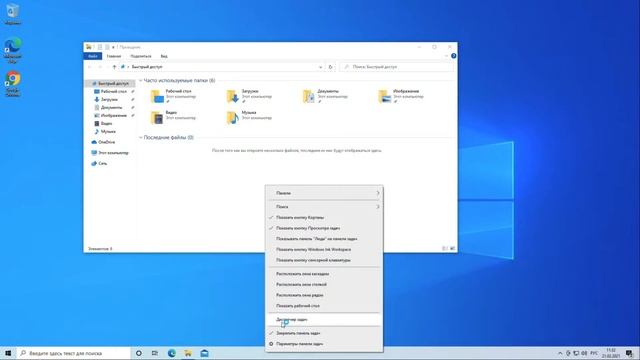Select the Документы folder icon

[309, 96]
